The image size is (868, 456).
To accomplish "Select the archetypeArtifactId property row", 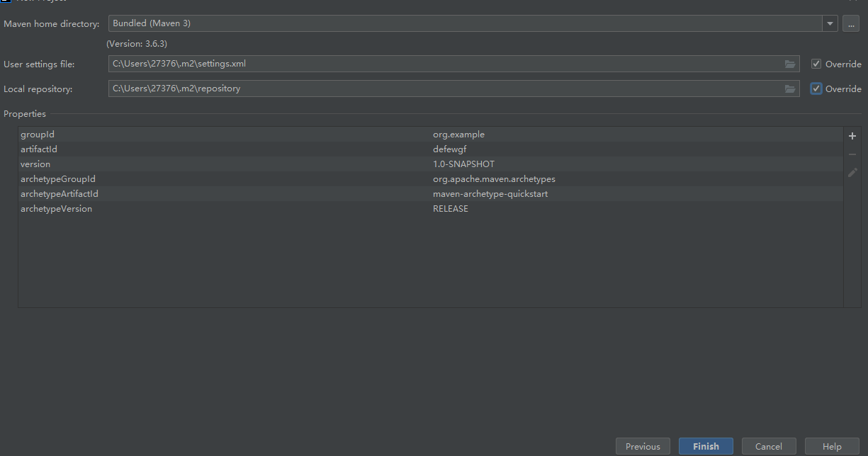I will [x=431, y=194].
